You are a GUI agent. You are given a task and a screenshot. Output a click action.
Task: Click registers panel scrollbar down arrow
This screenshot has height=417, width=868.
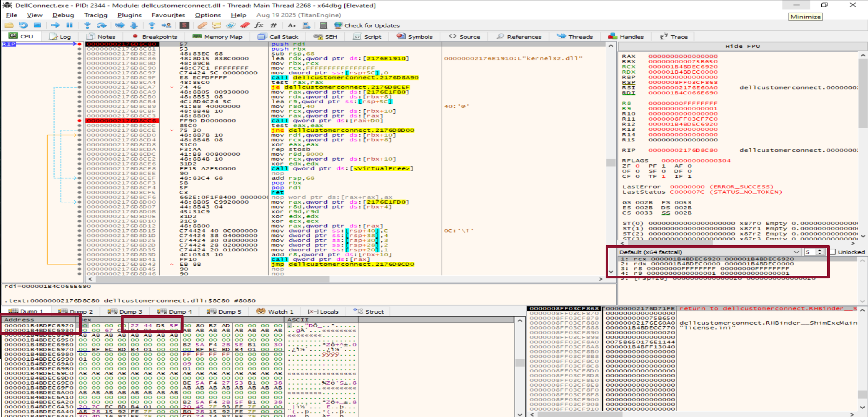pyautogui.click(x=863, y=236)
